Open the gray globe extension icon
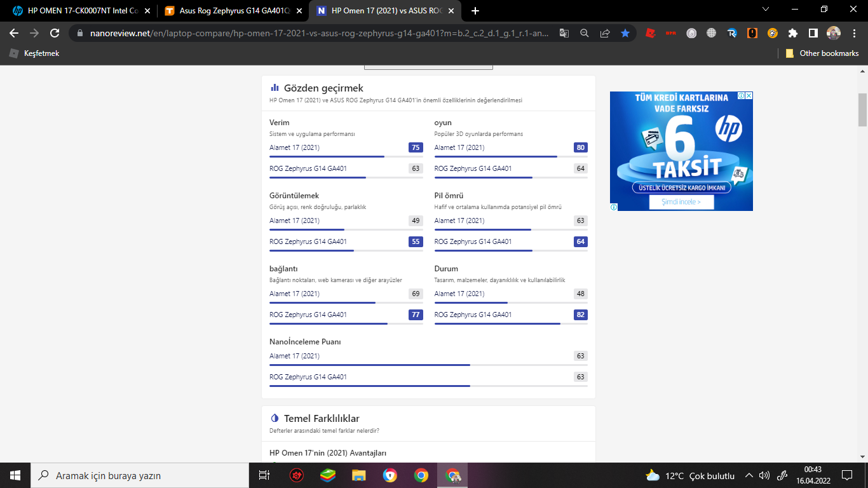Viewport: 868px width, 488px height. click(x=711, y=33)
